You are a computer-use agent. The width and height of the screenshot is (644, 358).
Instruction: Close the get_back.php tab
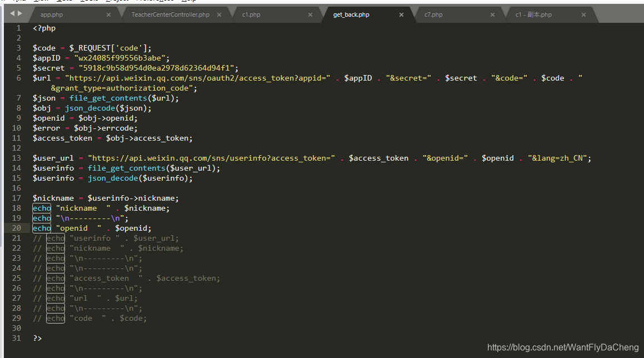coord(401,15)
